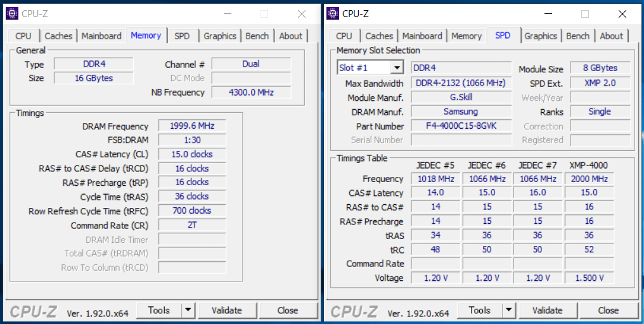Click the empty Serial Number field
This screenshot has width=644, height=324.
coord(461,139)
